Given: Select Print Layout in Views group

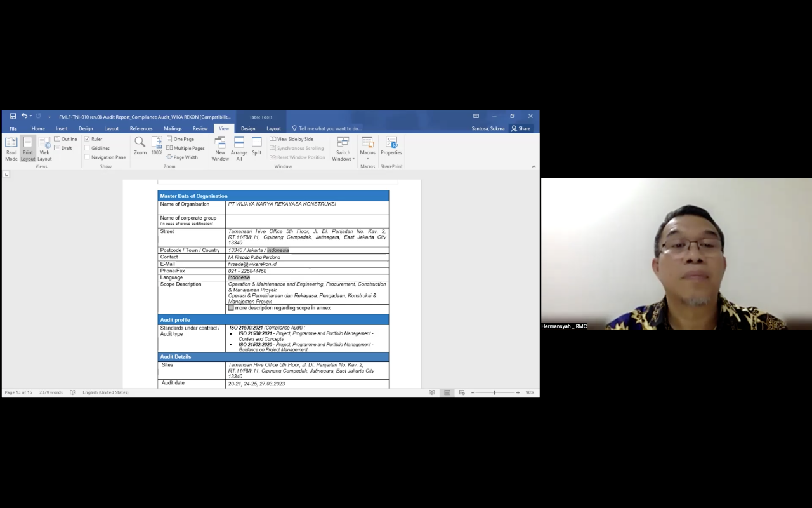Looking at the screenshot, I should 28,150.
